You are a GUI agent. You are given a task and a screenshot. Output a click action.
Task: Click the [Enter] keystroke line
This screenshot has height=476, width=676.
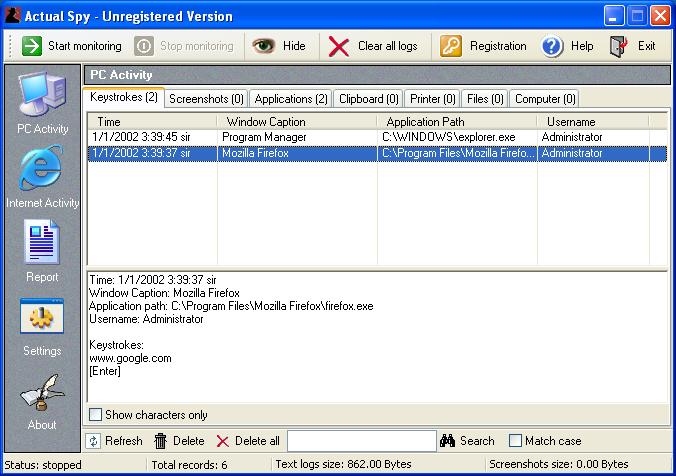(105, 371)
